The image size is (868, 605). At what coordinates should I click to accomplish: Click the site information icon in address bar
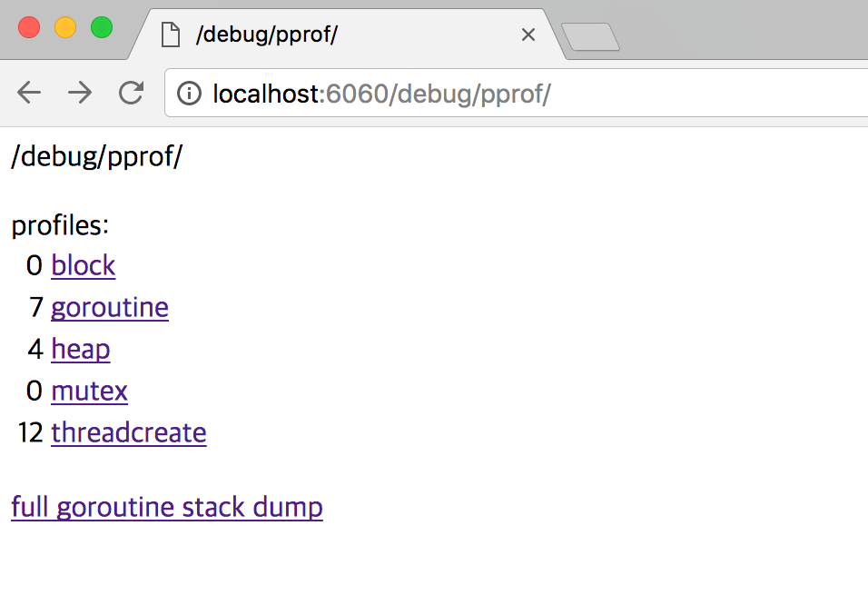coord(189,93)
